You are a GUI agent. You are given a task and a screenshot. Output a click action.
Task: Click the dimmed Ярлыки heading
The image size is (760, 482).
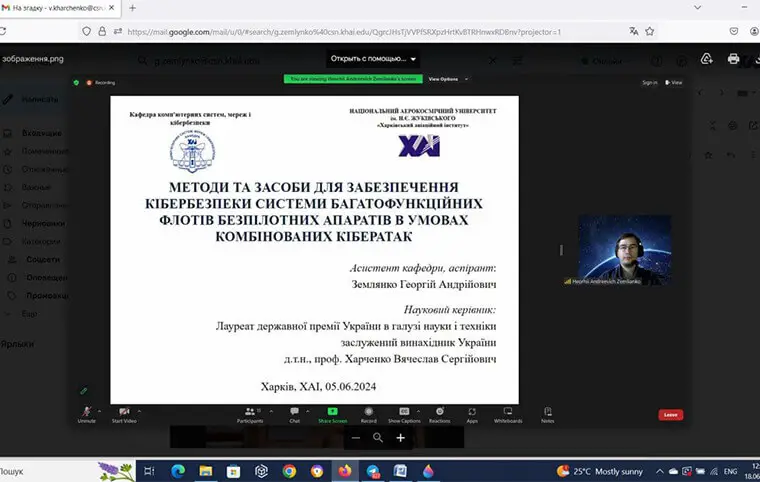tap(17, 344)
